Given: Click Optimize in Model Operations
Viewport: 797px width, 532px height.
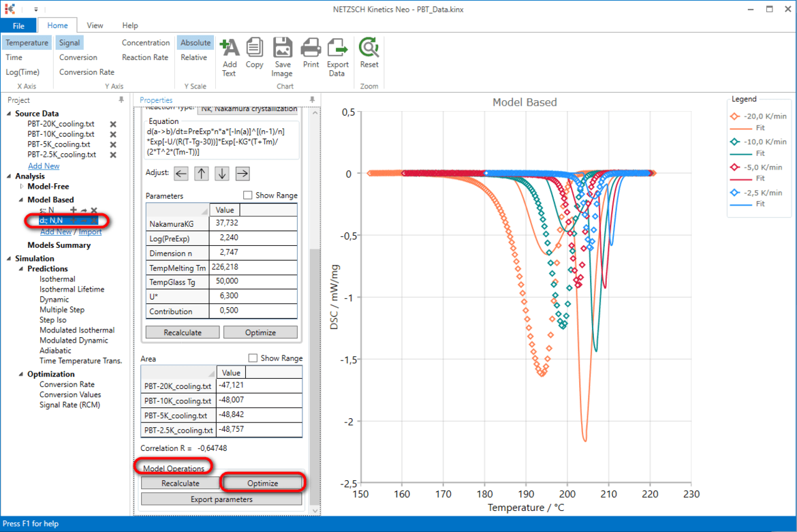Looking at the screenshot, I should point(262,483).
